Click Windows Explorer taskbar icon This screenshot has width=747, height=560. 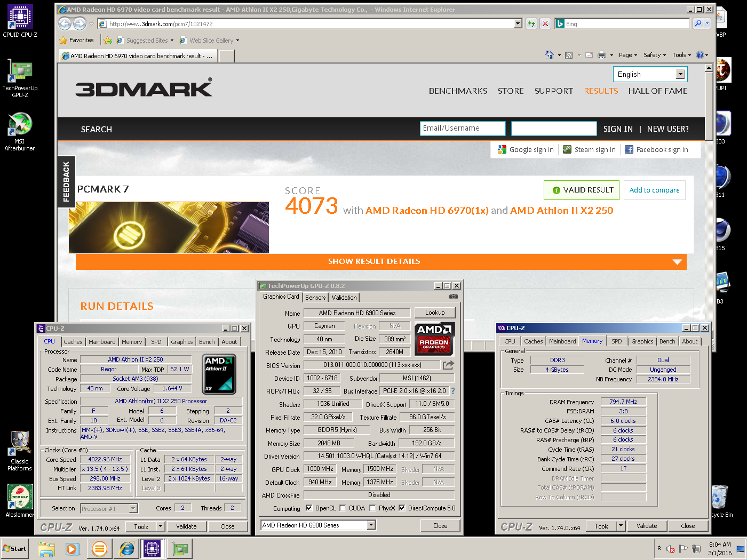click(46, 549)
